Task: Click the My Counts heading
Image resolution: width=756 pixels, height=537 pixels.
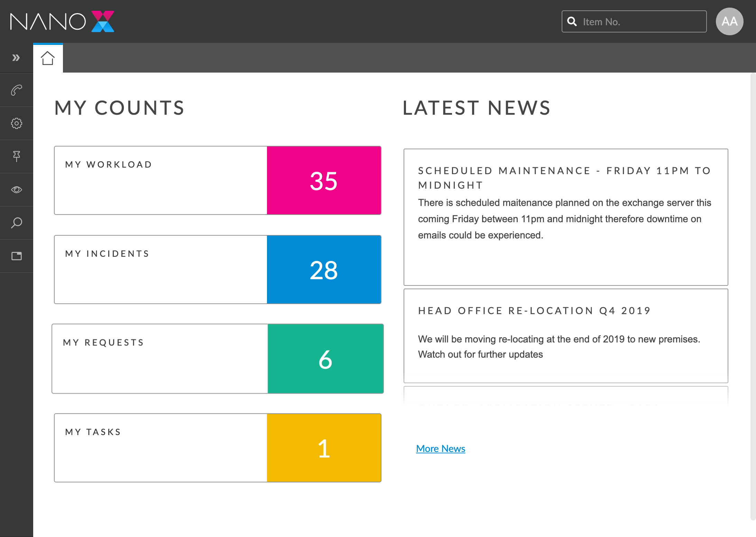Action: tap(119, 108)
